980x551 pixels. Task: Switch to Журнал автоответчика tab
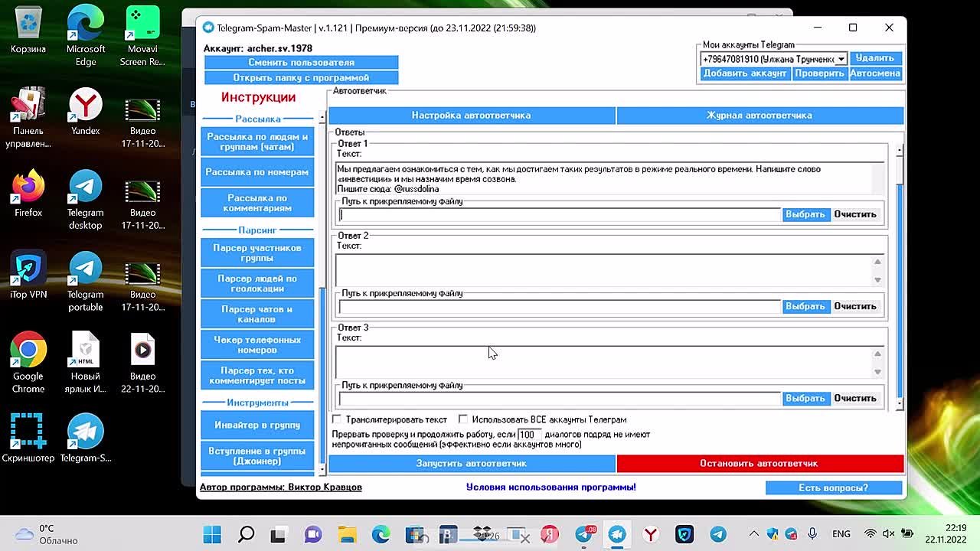(x=759, y=116)
